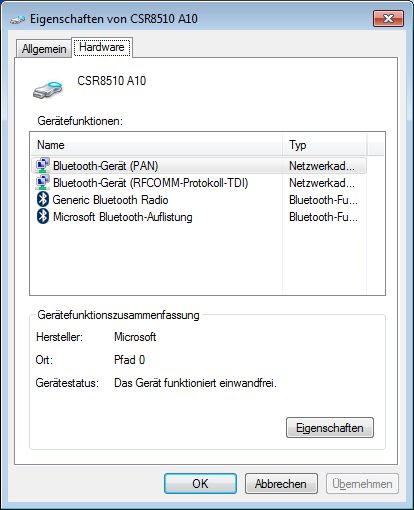The width and height of the screenshot is (414, 510).
Task: Cancel with the Abbrechen button
Action: click(x=281, y=484)
